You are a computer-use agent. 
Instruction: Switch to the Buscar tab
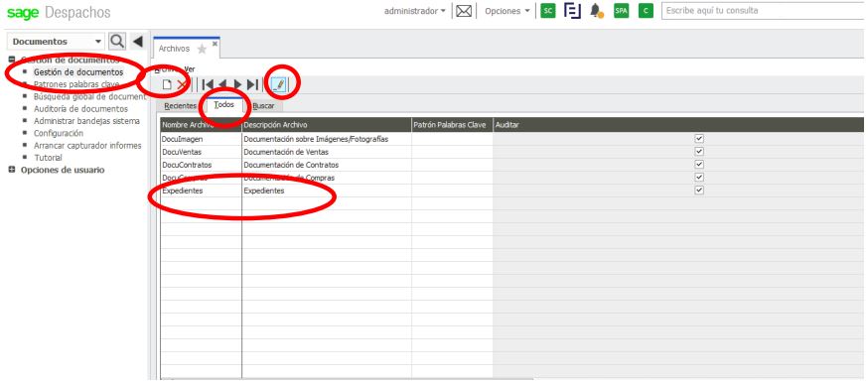(x=263, y=105)
